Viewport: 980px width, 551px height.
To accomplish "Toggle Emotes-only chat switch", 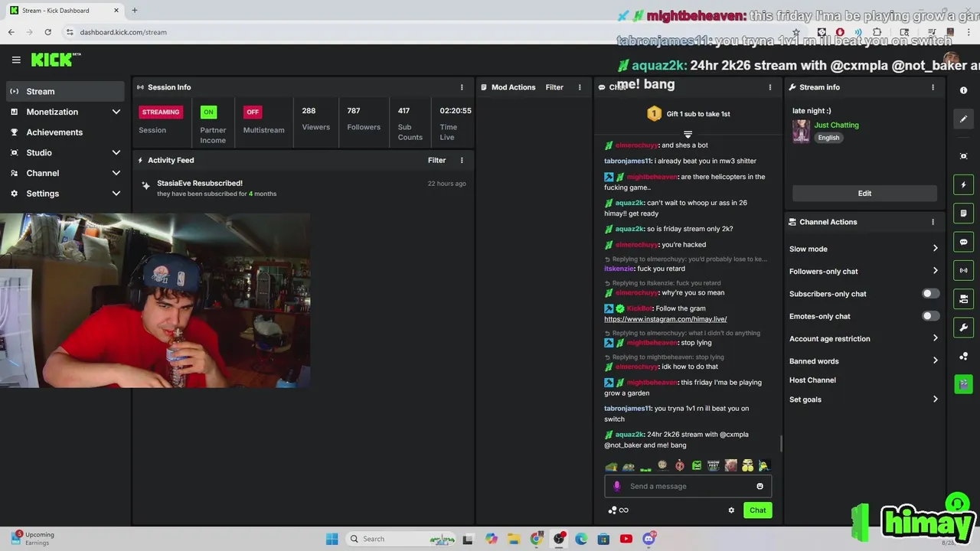I will [x=930, y=316].
